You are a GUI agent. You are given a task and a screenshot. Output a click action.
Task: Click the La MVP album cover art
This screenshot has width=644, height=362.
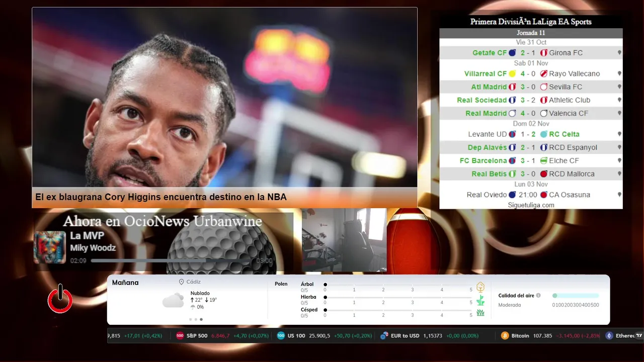tap(50, 247)
